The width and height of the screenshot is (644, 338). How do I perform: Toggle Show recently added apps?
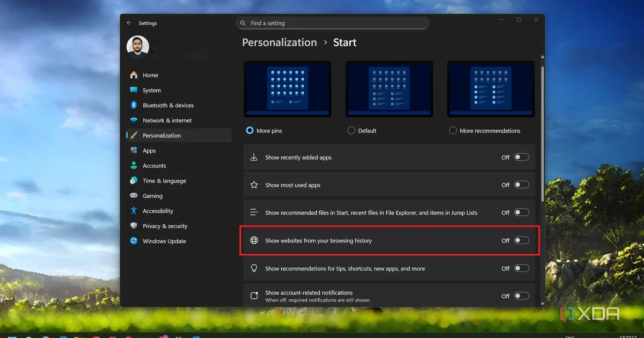(522, 157)
